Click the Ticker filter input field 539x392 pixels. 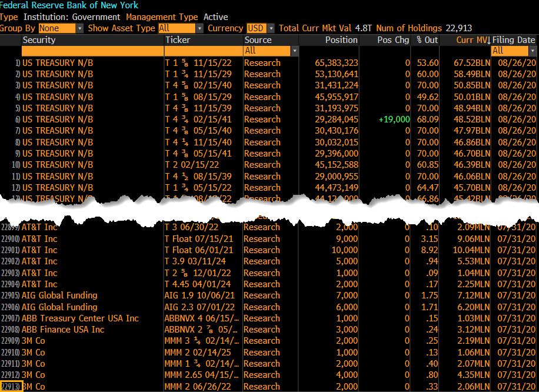203,51
